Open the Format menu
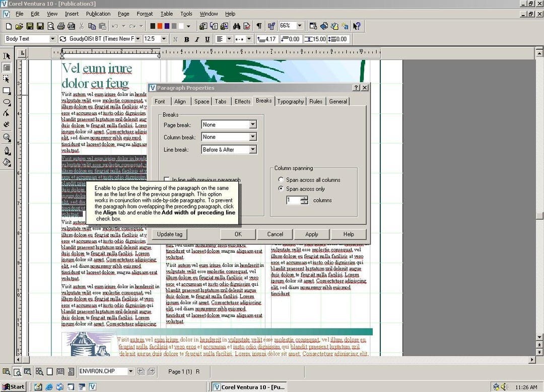 coord(145,14)
